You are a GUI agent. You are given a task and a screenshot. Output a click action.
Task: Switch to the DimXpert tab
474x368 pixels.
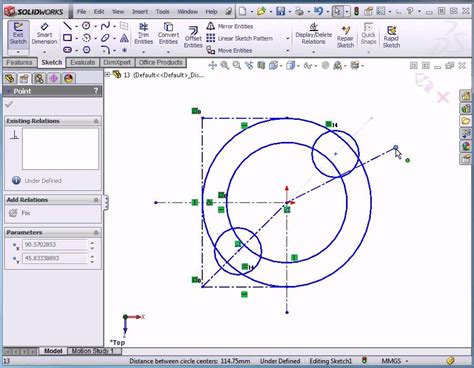pyautogui.click(x=117, y=62)
